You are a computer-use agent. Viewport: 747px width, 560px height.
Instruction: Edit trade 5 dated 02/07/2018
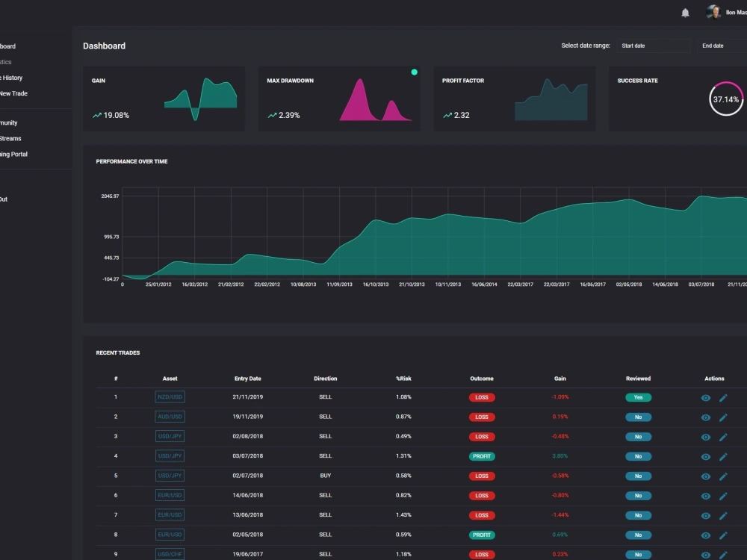point(723,476)
